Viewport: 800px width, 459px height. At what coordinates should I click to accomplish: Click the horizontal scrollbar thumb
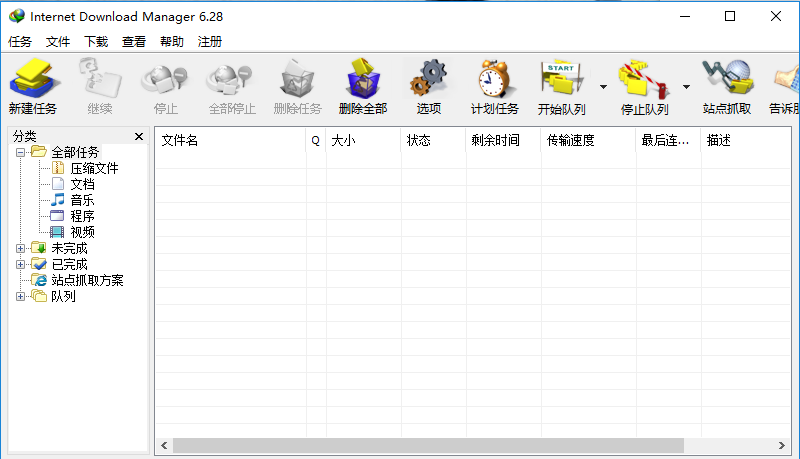428,445
